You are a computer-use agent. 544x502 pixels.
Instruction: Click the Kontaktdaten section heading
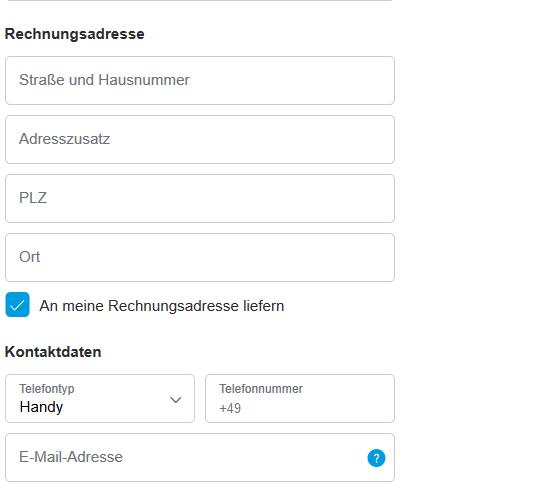pos(53,352)
